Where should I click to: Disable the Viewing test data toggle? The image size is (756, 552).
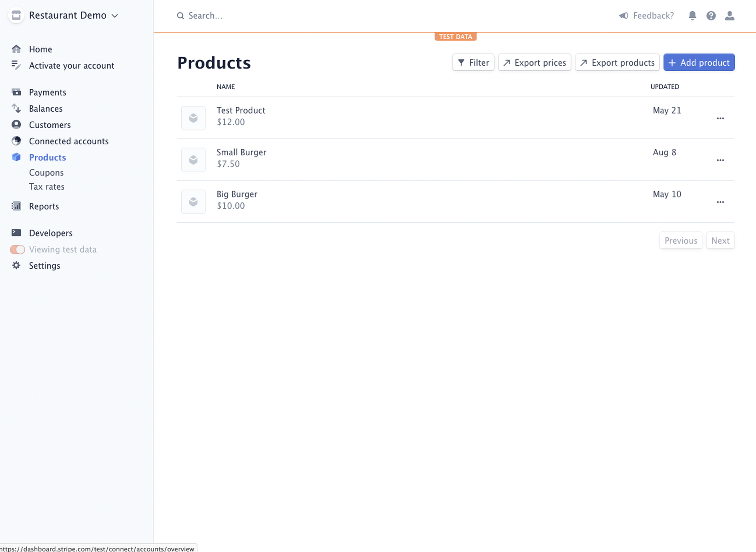[17, 249]
